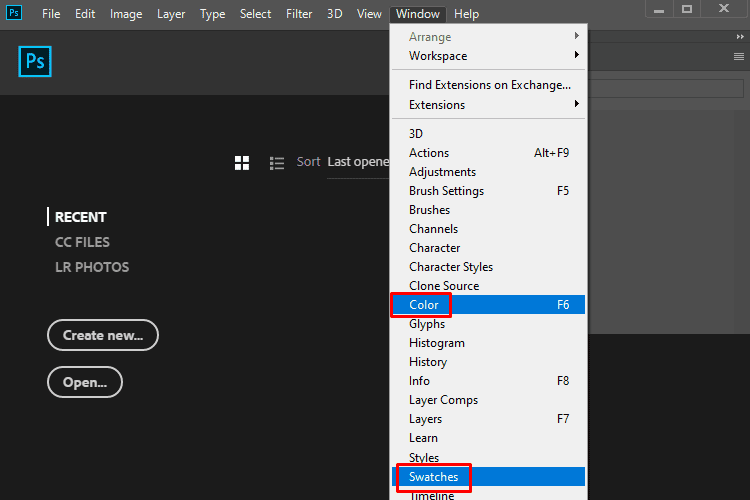Click the Photoshop home logo icon
The image size is (750, 500).
click(x=35, y=61)
